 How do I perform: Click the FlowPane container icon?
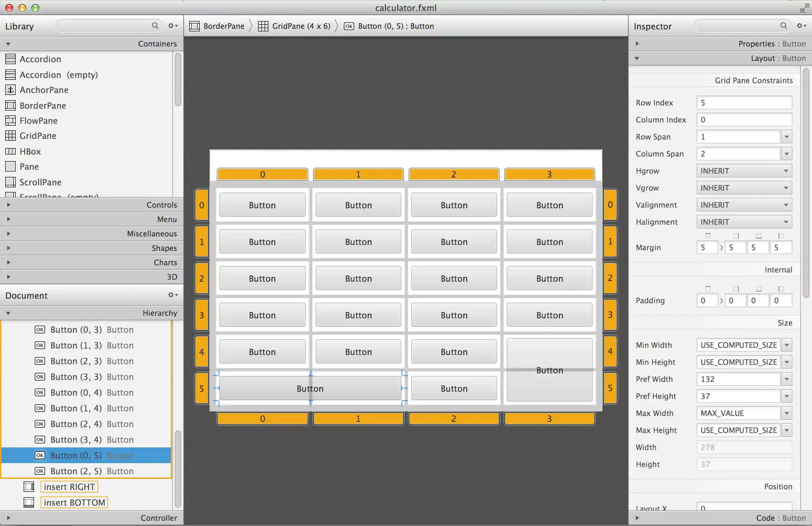[x=10, y=121]
